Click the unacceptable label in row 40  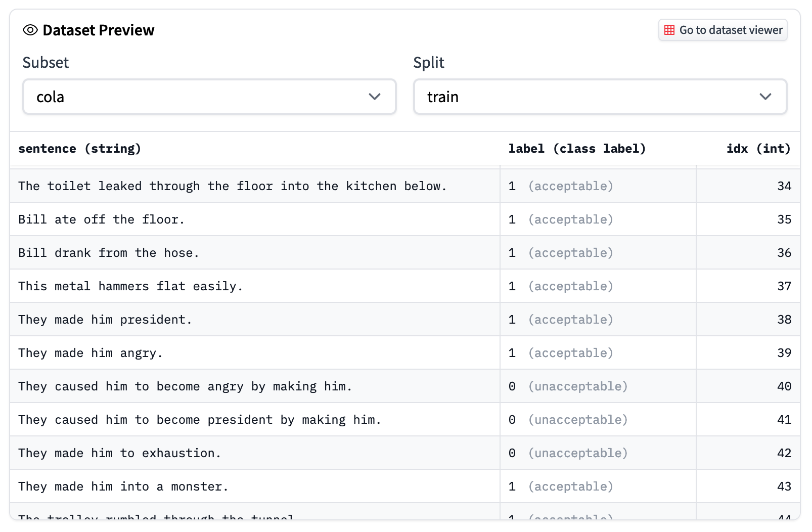(x=577, y=386)
